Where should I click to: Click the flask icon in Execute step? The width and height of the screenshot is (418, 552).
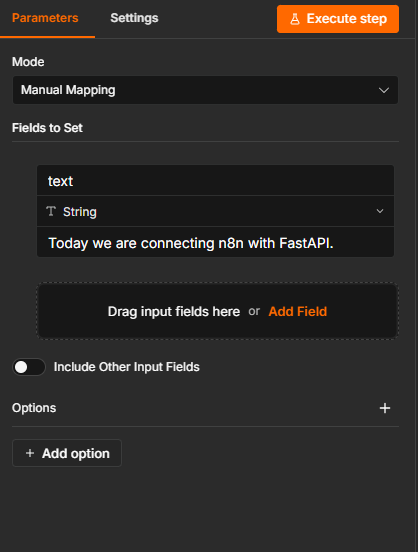click(295, 19)
